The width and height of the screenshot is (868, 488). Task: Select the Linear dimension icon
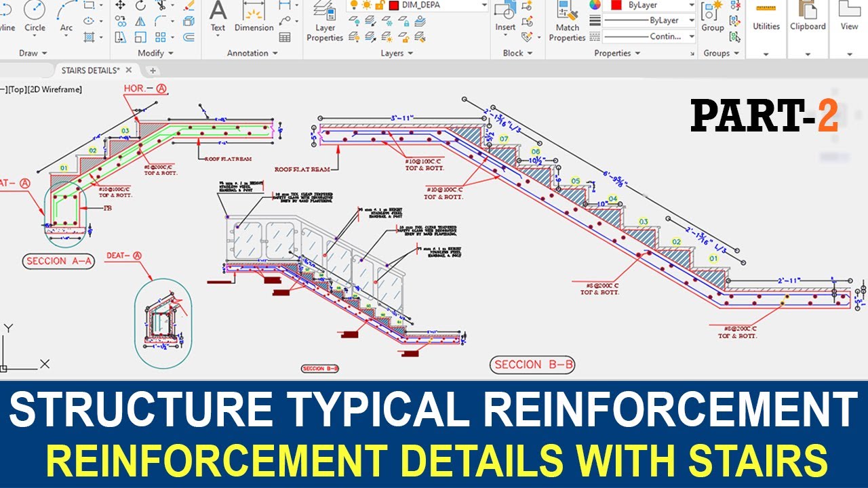point(285,5)
